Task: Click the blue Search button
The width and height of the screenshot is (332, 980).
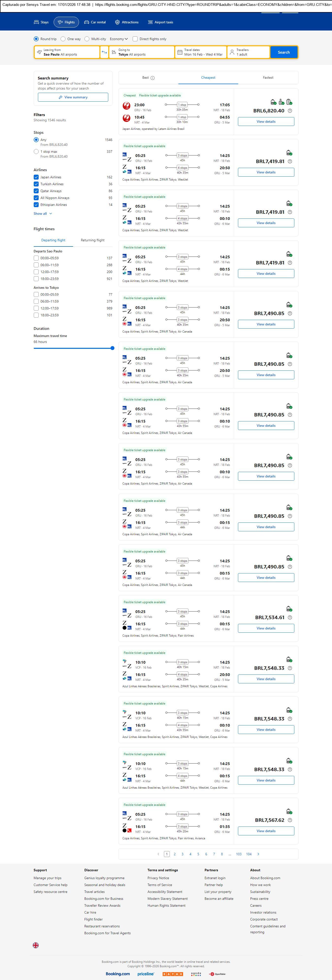Action: tap(284, 52)
